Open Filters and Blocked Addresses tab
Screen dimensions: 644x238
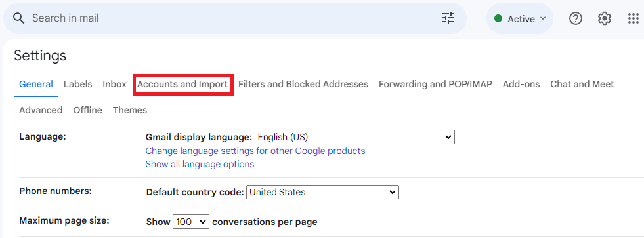pyautogui.click(x=303, y=84)
